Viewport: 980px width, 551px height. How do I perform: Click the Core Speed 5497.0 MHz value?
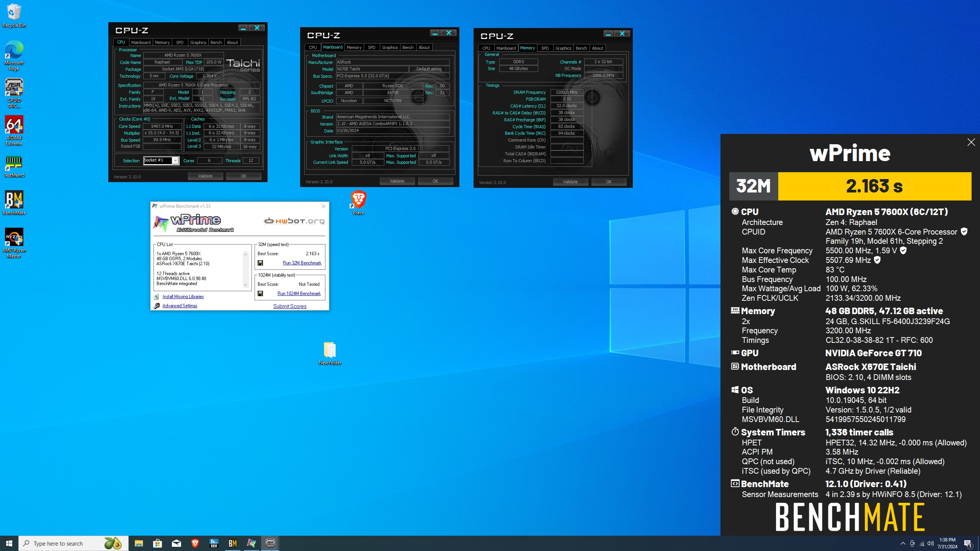pyautogui.click(x=162, y=126)
